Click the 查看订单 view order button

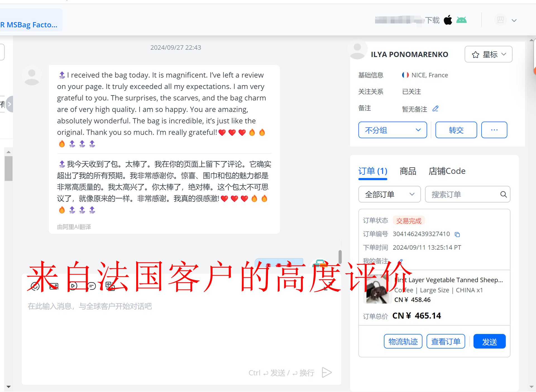(446, 341)
